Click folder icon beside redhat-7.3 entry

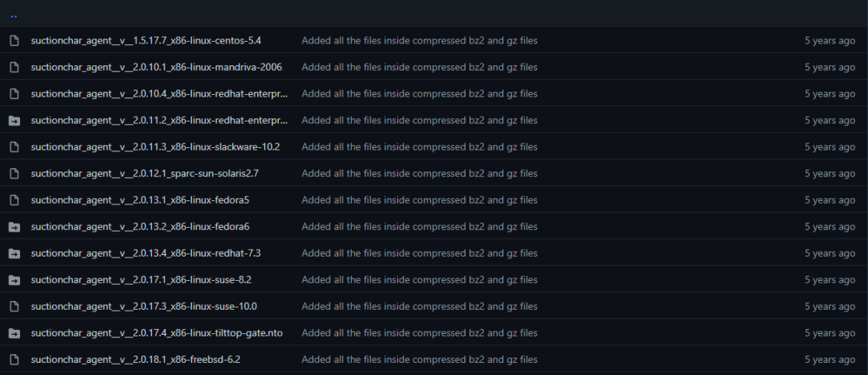click(14, 253)
